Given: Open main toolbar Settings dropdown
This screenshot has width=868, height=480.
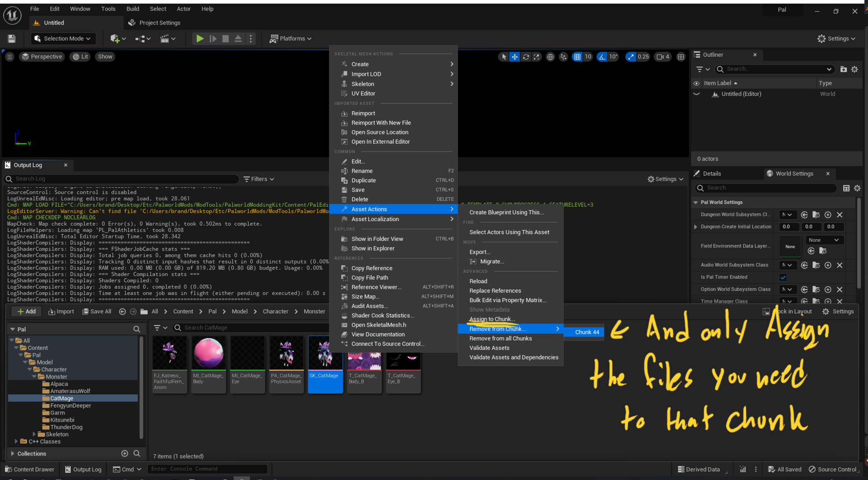Looking at the screenshot, I should point(836,38).
